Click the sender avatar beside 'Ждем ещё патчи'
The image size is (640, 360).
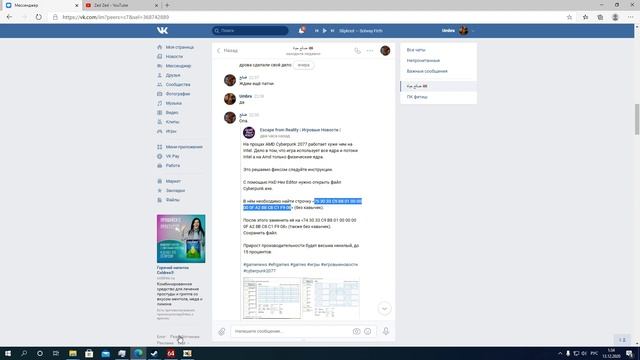pos(230,80)
